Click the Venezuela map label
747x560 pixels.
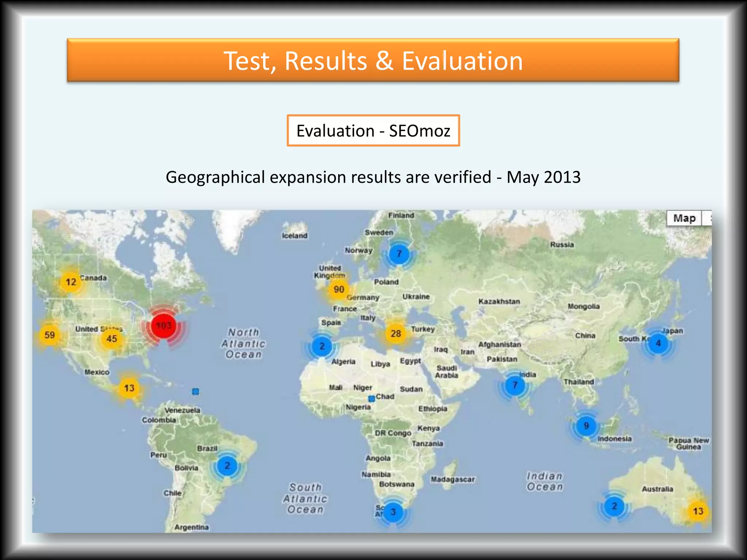182,410
